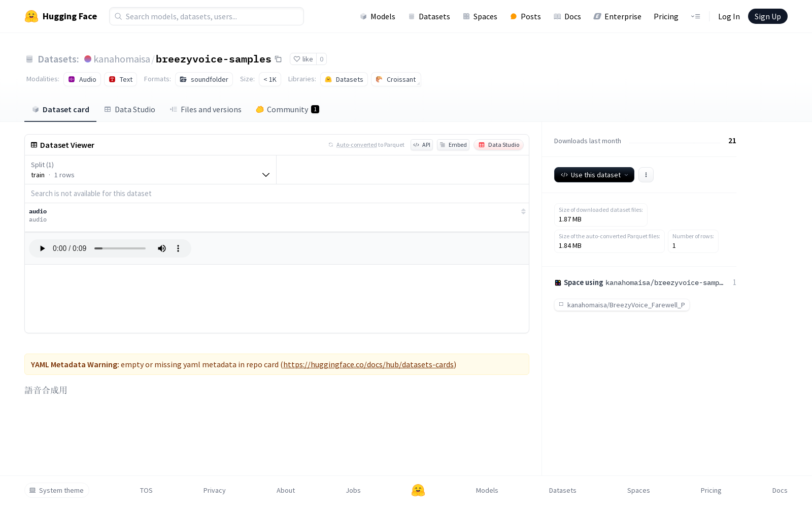
Task: Open the Split train dropdown
Action: pos(151,170)
